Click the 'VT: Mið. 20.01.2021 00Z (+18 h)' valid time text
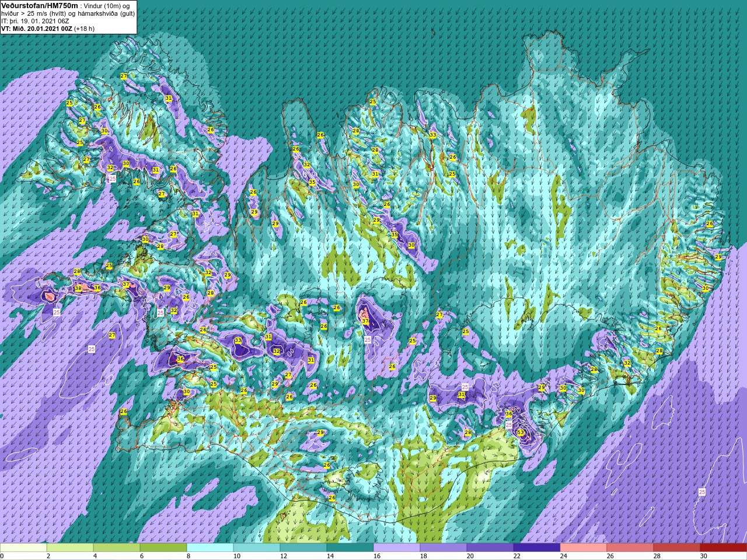The height and width of the screenshot is (560, 747). point(48,28)
